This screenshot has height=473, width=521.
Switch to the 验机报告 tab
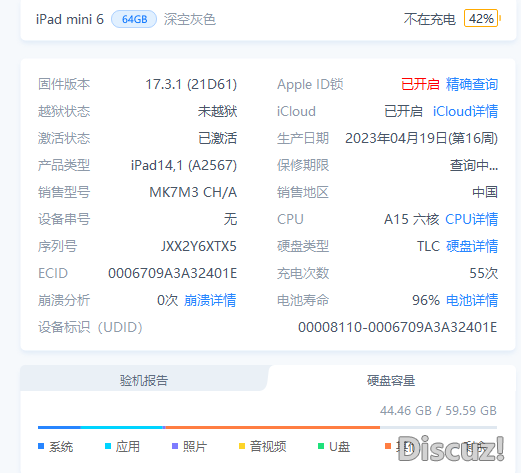coord(144,380)
